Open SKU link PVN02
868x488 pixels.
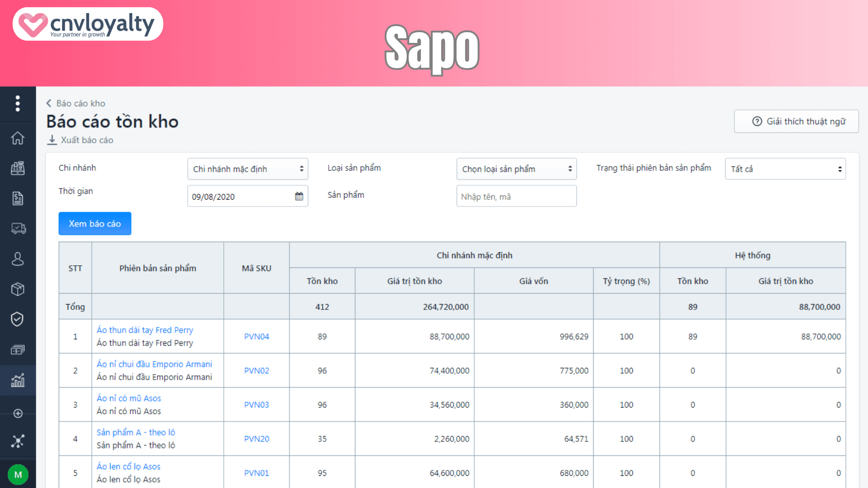pos(256,371)
